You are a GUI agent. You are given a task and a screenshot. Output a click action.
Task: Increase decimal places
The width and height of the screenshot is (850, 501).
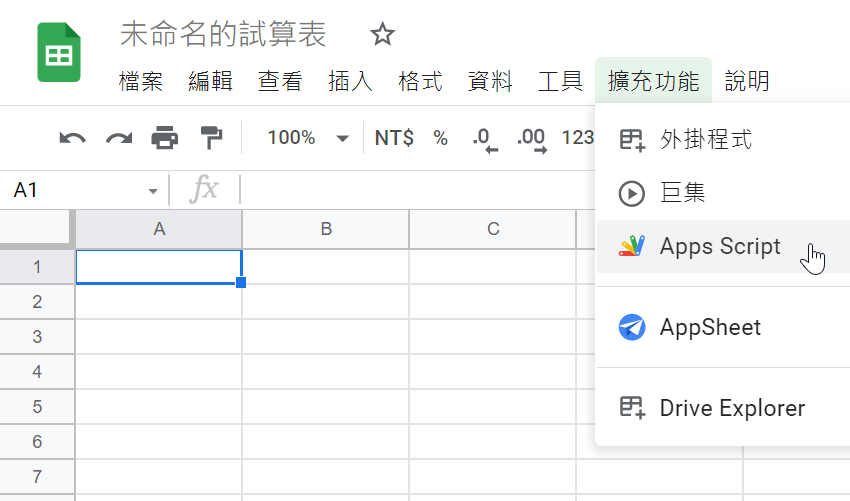tap(532, 139)
